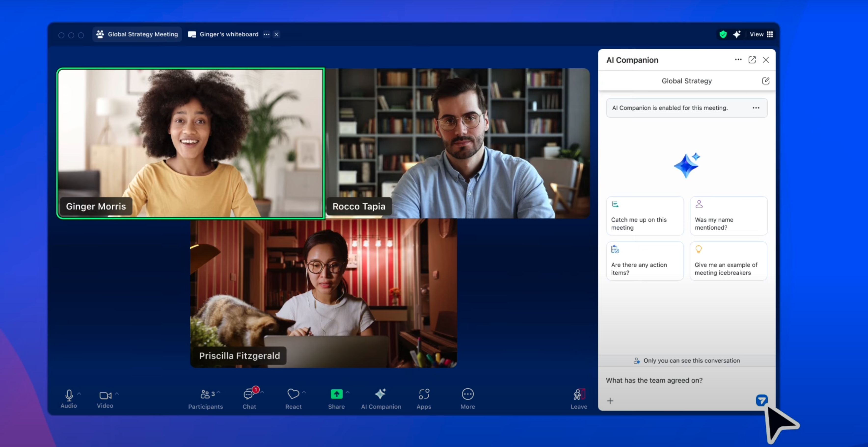This screenshot has width=868, height=447.
Task: Click the Only you can see this conversation notice
Action: pyautogui.click(x=687, y=361)
